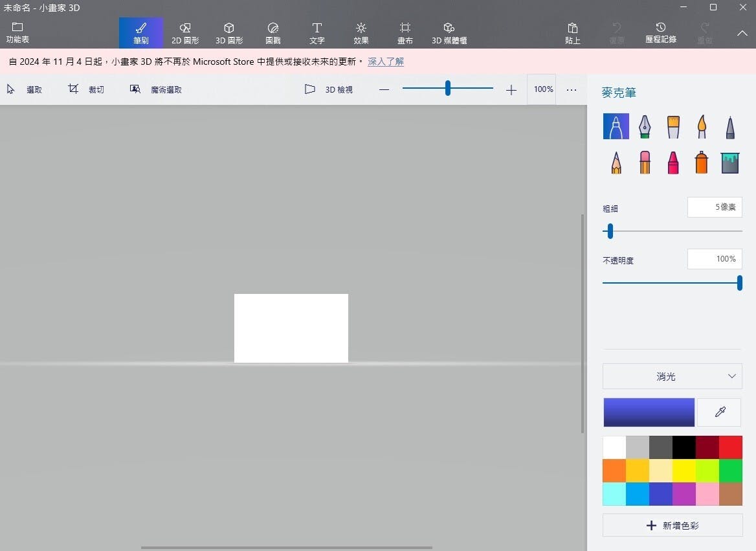
Task: Open the more options ellipsis menu
Action: (x=572, y=90)
